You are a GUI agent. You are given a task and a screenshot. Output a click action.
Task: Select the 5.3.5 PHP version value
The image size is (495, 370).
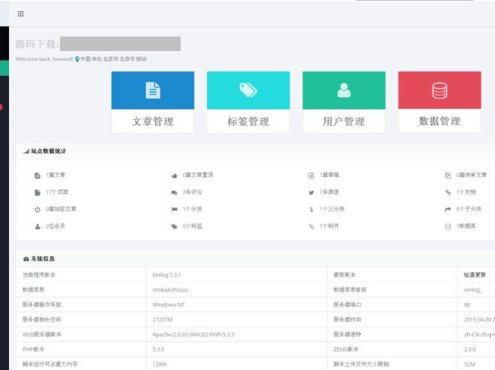coord(158,349)
